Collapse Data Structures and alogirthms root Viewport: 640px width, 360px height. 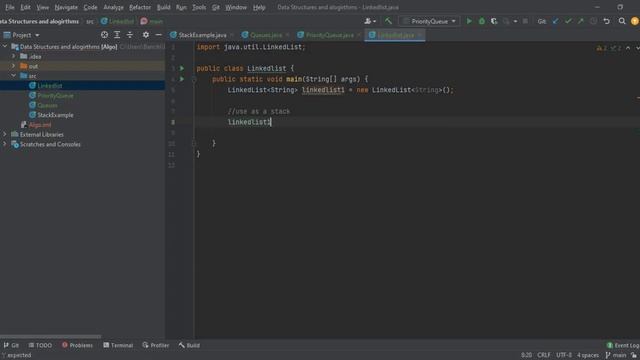click(5, 47)
